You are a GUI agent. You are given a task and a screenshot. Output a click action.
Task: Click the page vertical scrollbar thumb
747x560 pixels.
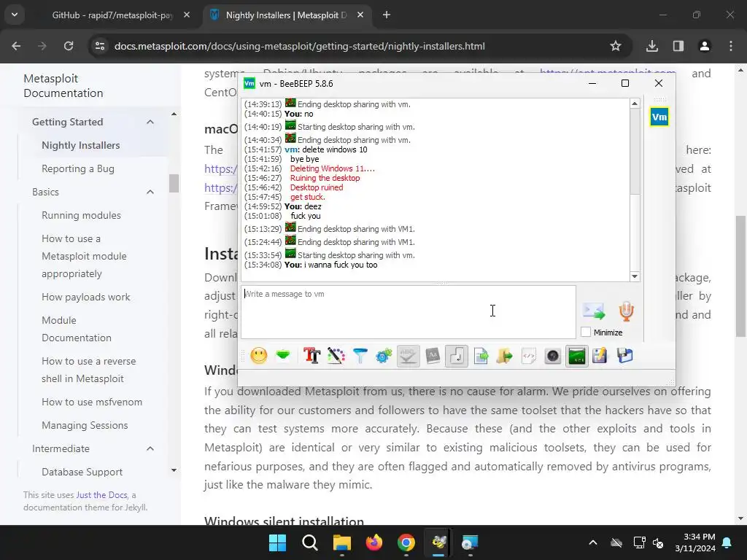(740, 276)
